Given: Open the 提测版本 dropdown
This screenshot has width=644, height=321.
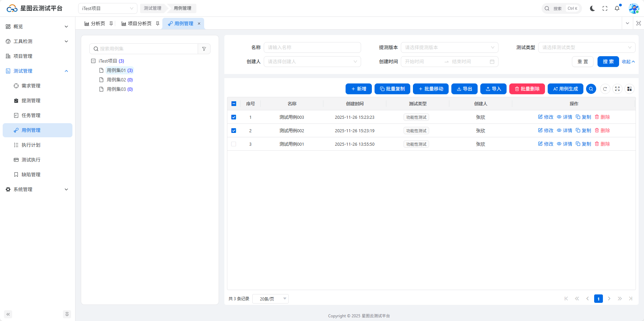Looking at the screenshot, I should [x=449, y=47].
